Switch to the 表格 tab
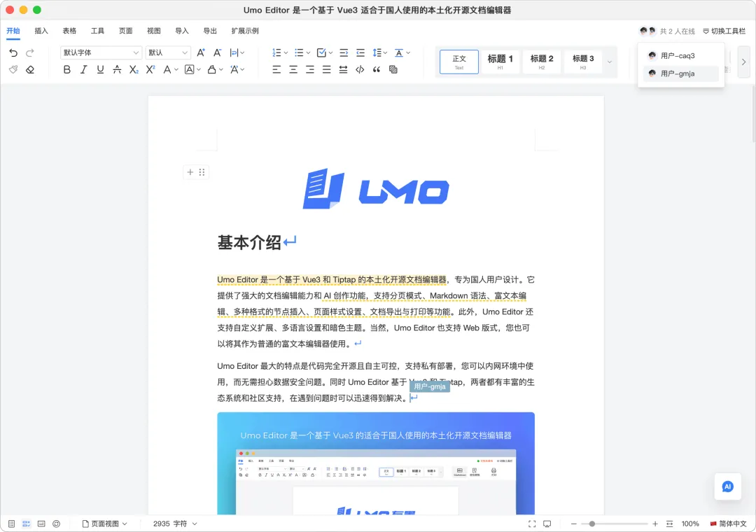The image size is (756, 532). pyautogui.click(x=69, y=31)
